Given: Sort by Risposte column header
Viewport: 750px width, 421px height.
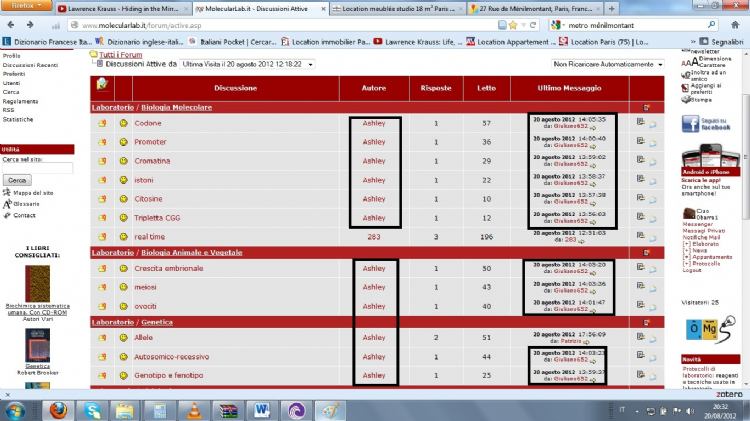Looking at the screenshot, I should (436, 88).
